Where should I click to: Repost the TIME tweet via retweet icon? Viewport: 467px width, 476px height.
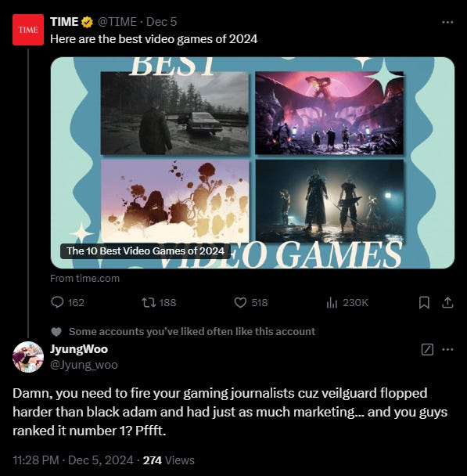149,302
